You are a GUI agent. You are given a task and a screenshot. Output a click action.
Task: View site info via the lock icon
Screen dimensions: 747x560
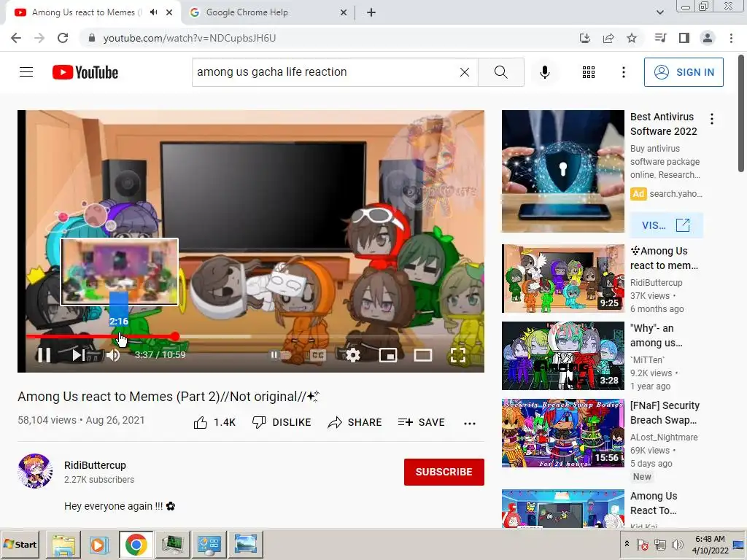(92, 38)
